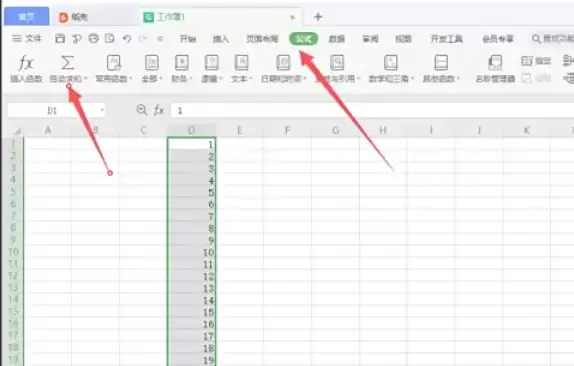
Task: Click cell in column D containing 1
Action: (x=192, y=144)
